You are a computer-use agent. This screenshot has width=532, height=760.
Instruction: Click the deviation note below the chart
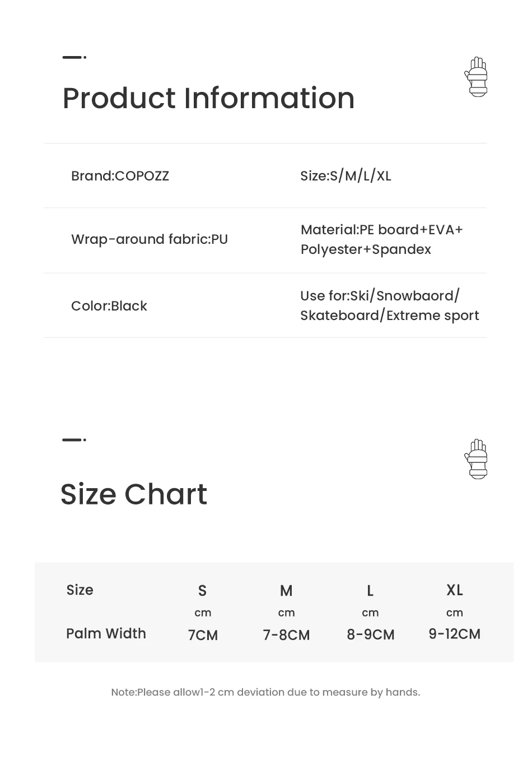click(x=265, y=692)
